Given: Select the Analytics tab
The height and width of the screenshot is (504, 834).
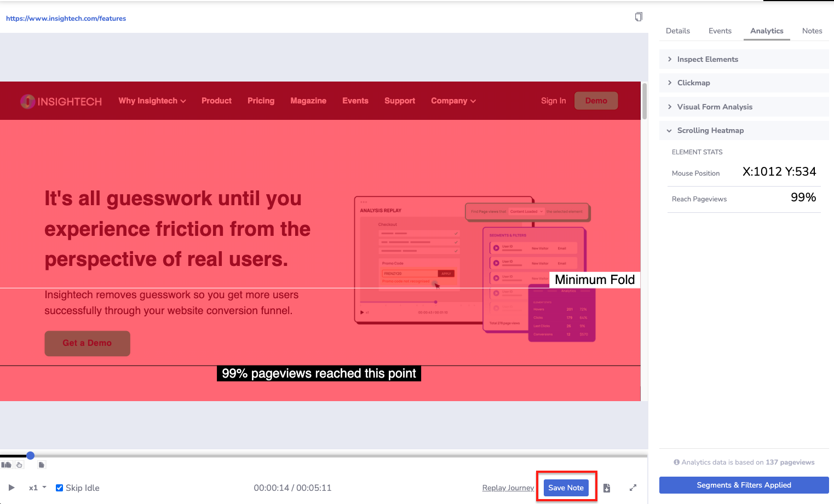Looking at the screenshot, I should click(767, 31).
